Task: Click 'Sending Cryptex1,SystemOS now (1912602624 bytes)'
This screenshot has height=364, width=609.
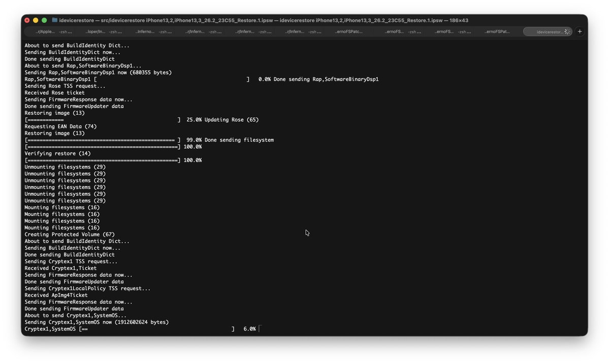Action: tap(97, 322)
